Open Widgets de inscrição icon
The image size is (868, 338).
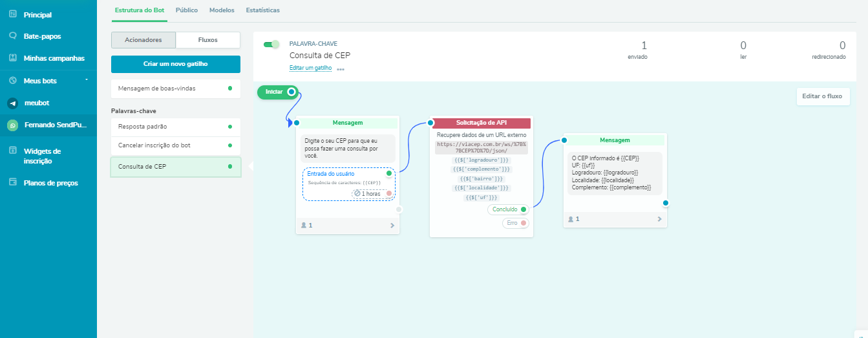(x=12, y=151)
